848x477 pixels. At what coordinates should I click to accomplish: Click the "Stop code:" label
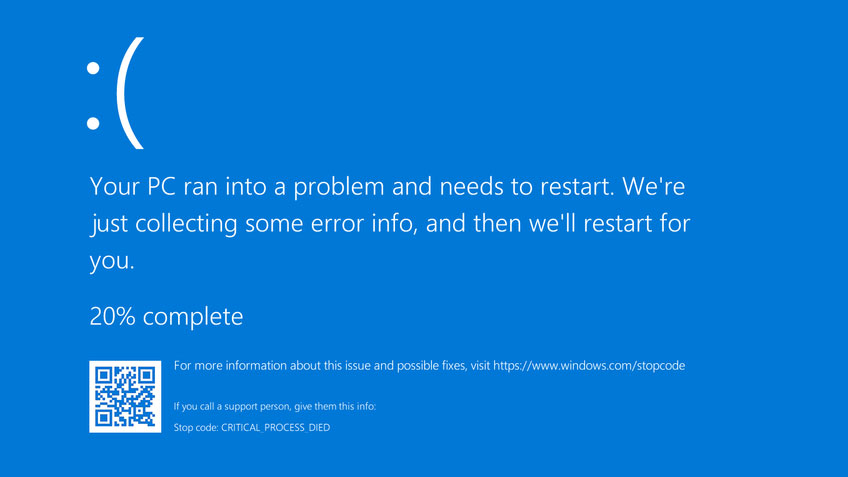pos(196,427)
